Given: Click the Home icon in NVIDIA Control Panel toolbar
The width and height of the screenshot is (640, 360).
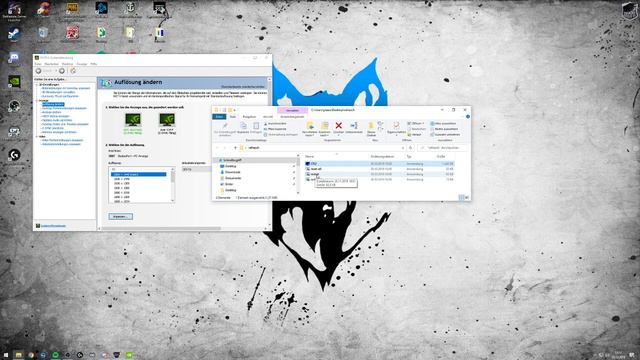Looking at the screenshot, I should pos(73,71).
